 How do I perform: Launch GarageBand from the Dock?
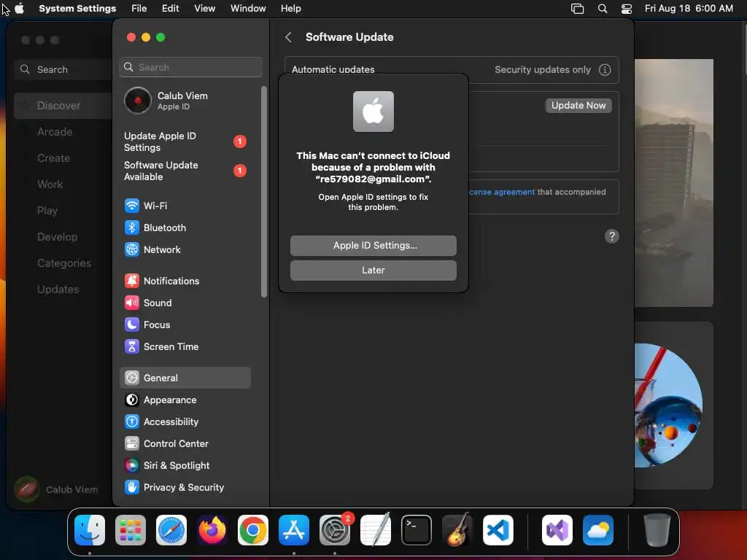(x=457, y=530)
